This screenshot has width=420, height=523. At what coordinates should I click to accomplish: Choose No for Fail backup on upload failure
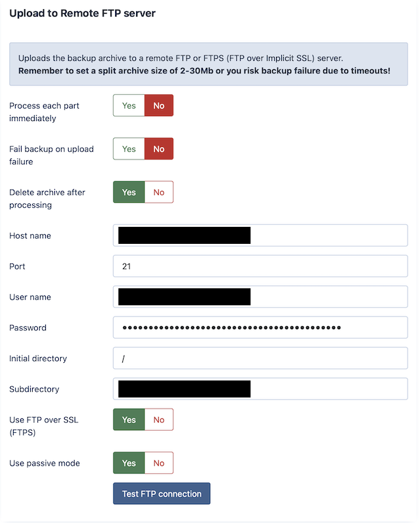point(159,148)
